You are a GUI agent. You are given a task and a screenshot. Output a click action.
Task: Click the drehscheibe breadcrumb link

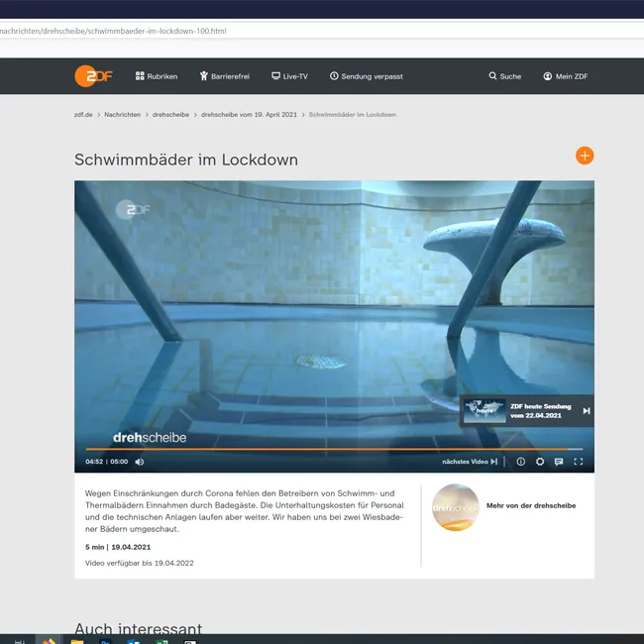170,115
